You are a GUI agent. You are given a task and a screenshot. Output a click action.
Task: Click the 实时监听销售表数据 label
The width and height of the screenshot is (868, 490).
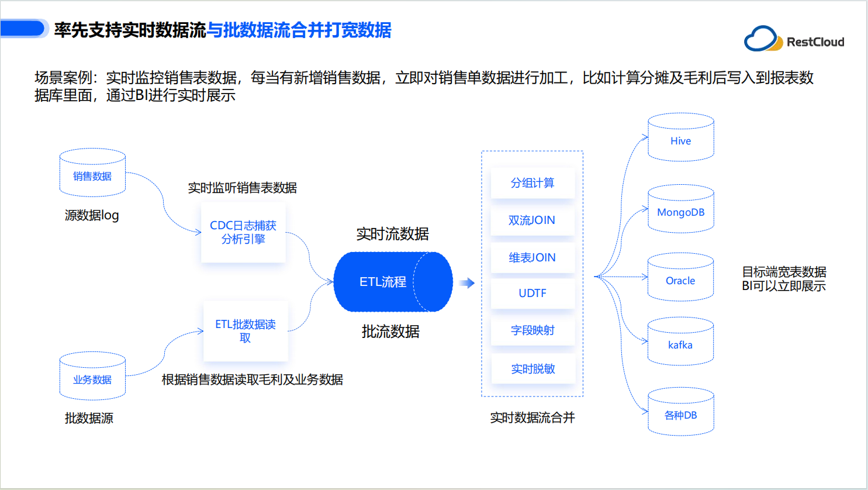(242, 188)
